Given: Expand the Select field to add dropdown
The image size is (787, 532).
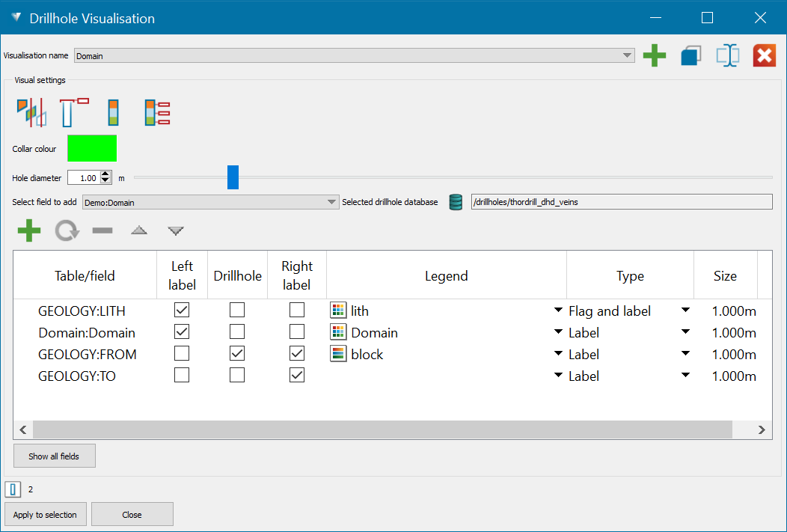Looking at the screenshot, I should point(332,202).
